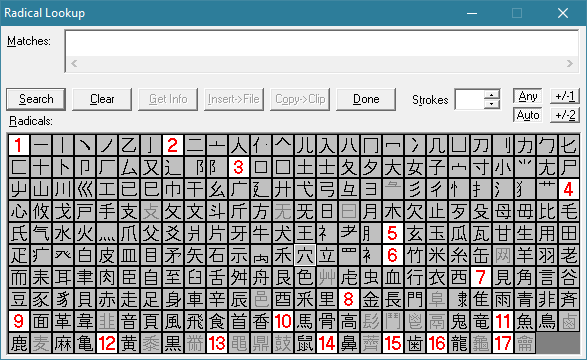Click the Copy->Clip button
The image size is (587, 360).
[x=300, y=99]
